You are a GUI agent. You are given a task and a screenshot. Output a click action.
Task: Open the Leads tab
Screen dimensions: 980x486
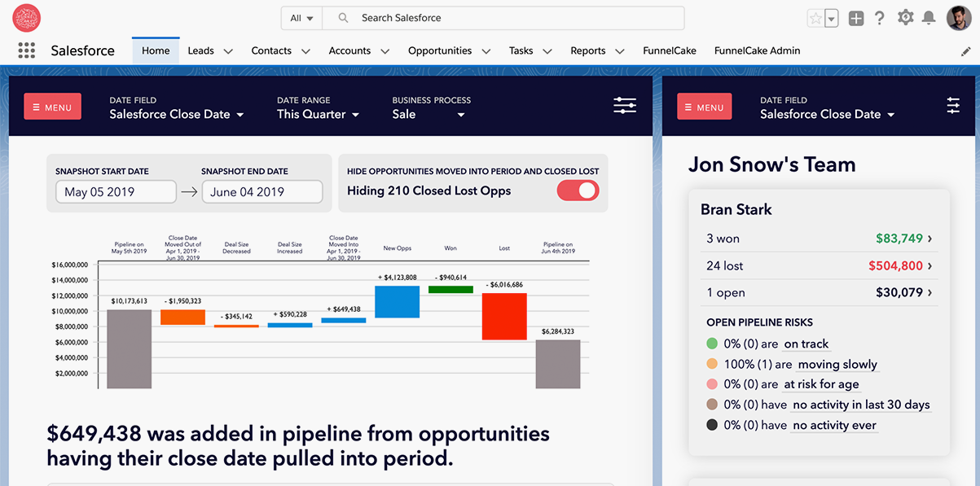(200, 50)
